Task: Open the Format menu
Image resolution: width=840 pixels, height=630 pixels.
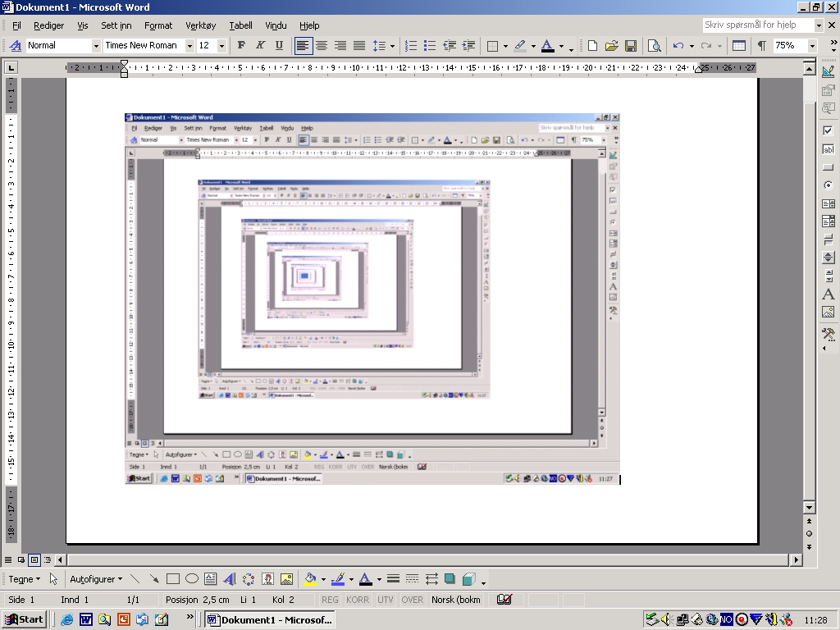Action: click(x=158, y=25)
